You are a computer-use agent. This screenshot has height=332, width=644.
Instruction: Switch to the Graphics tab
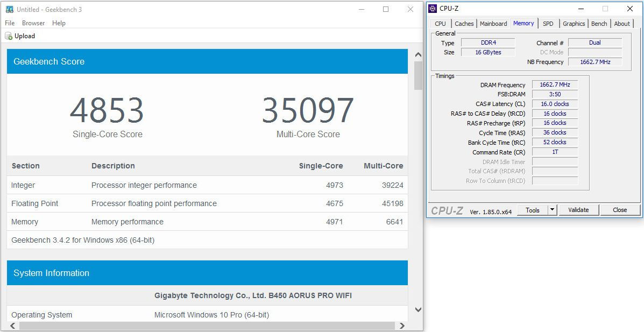tap(574, 24)
